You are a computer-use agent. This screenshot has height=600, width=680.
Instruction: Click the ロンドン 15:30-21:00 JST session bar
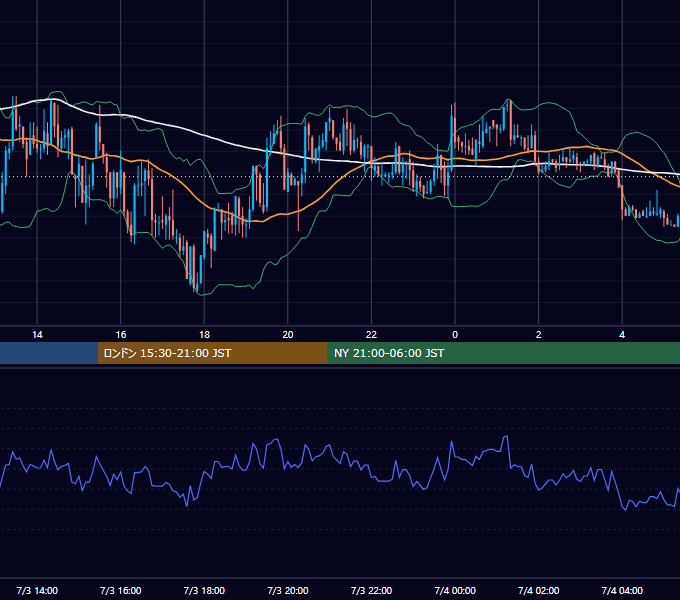coord(212,353)
